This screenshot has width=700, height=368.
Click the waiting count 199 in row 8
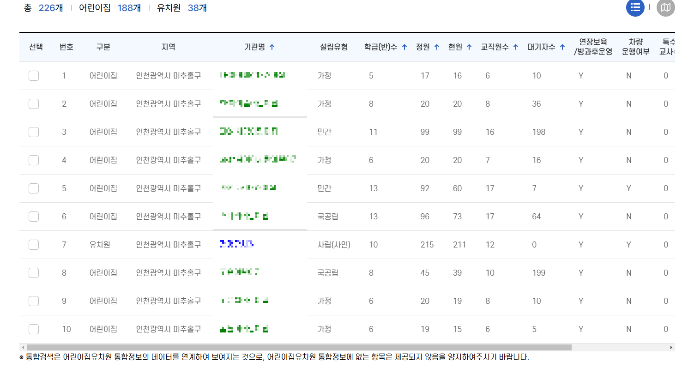tap(538, 272)
